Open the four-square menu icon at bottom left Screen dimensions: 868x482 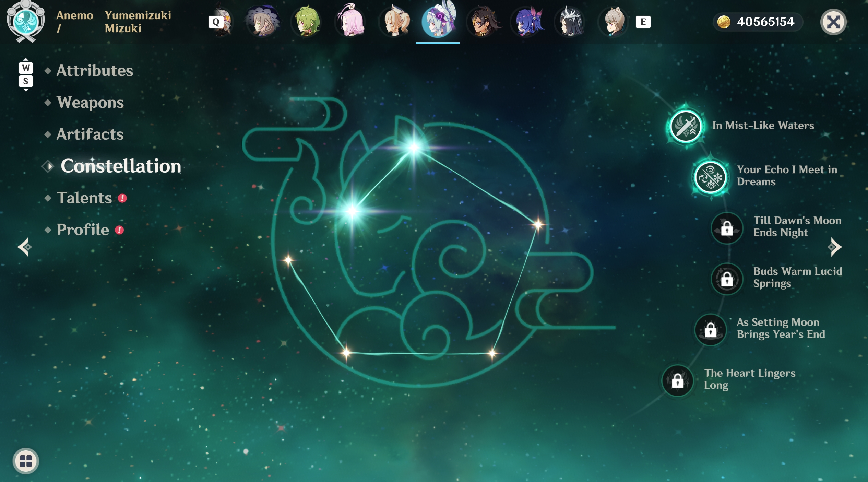[26, 461]
